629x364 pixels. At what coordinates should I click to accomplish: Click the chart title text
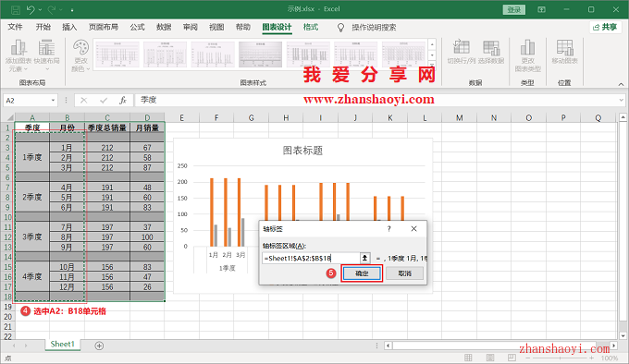point(302,151)
